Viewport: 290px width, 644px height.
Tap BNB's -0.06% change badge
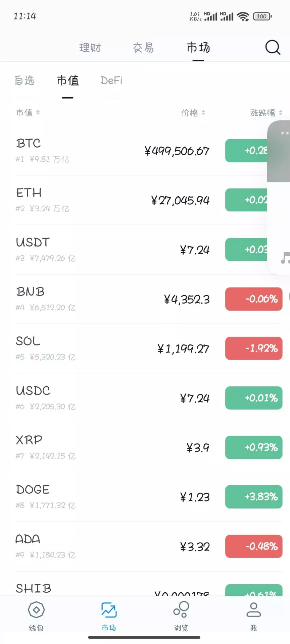(x=253, y=299)
